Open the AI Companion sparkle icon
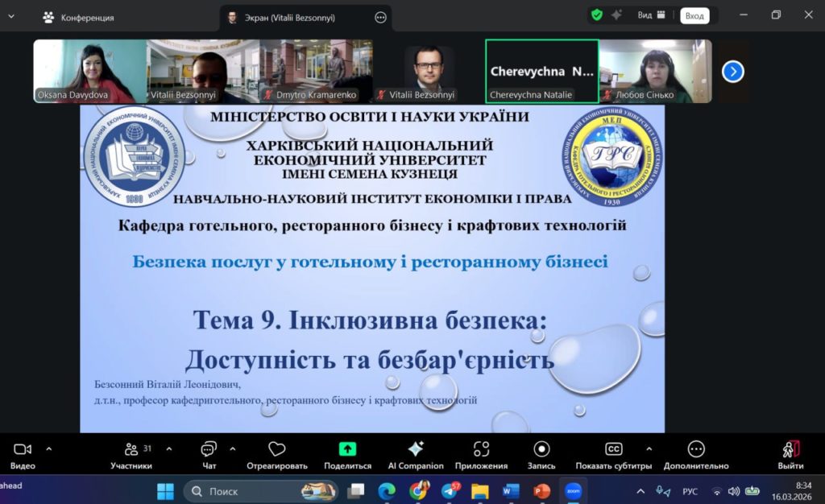This screenshot has height=504, width=825. pos(416,449)
